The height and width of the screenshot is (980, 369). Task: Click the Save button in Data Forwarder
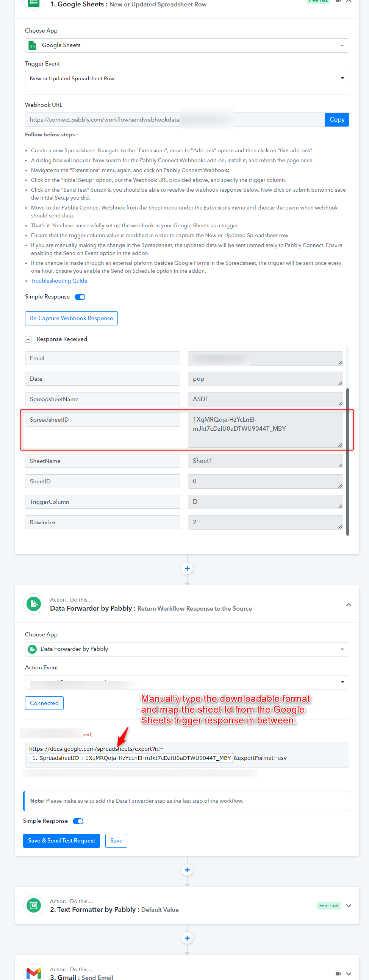(x=116, y=841)
